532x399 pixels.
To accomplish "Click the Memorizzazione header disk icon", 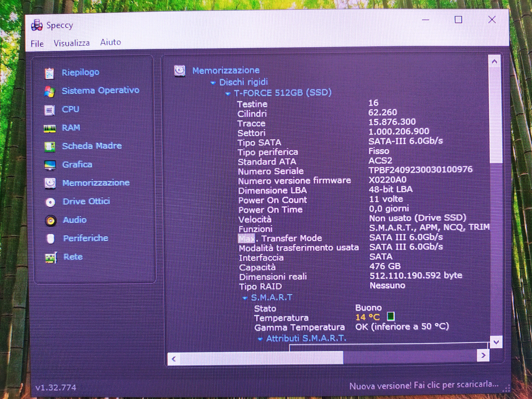I will (180, 70).
